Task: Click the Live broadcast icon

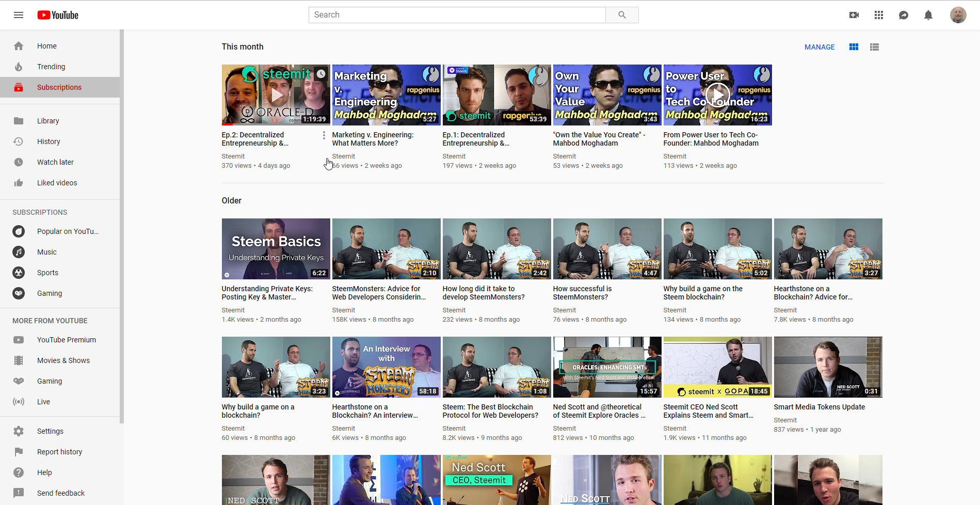Action: pyautogui.click(x=19, y=402)
